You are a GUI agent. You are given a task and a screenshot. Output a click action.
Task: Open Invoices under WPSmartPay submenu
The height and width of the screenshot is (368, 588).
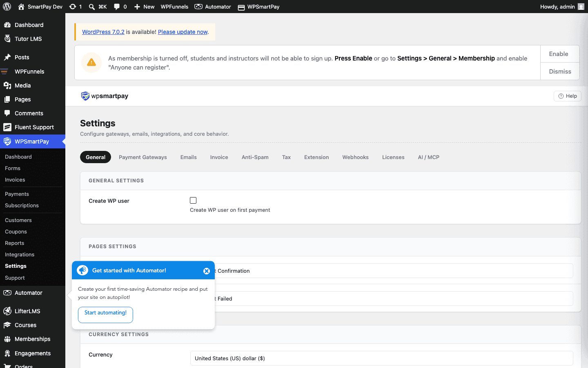pyautogui.click(x=15, y=180)
